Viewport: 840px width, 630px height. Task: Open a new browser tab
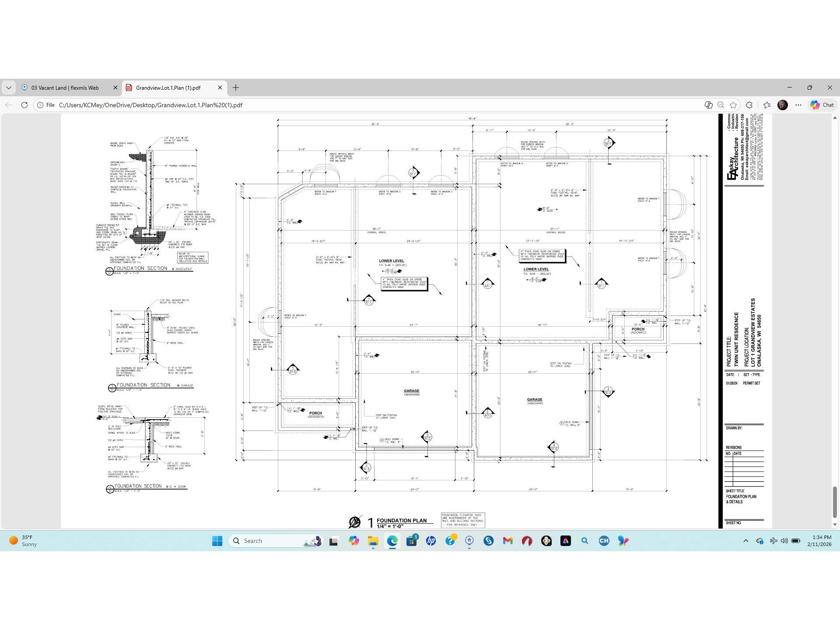point(236,87)
